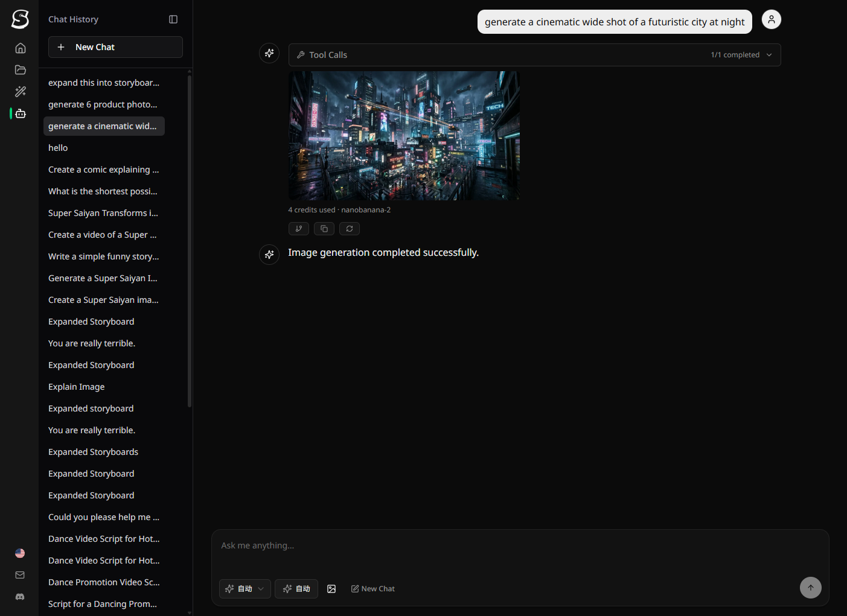This screenshot has height=616, width=847.
Task: Click the user profile avatar icon
Action: coord(771,19)
